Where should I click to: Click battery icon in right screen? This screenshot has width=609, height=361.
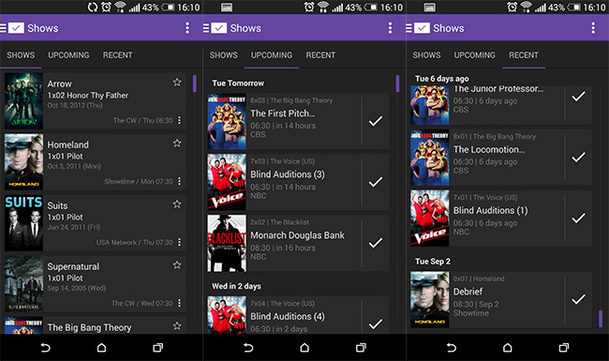coord(574,7)
